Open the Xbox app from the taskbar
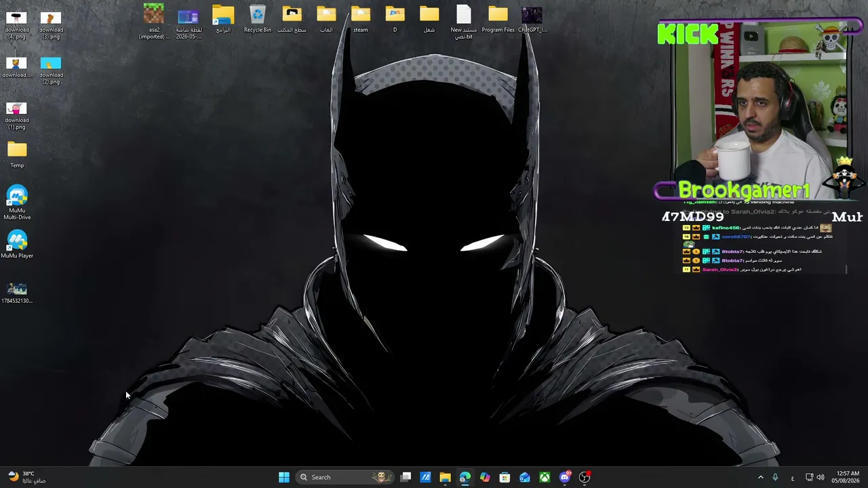 [545, 477]
